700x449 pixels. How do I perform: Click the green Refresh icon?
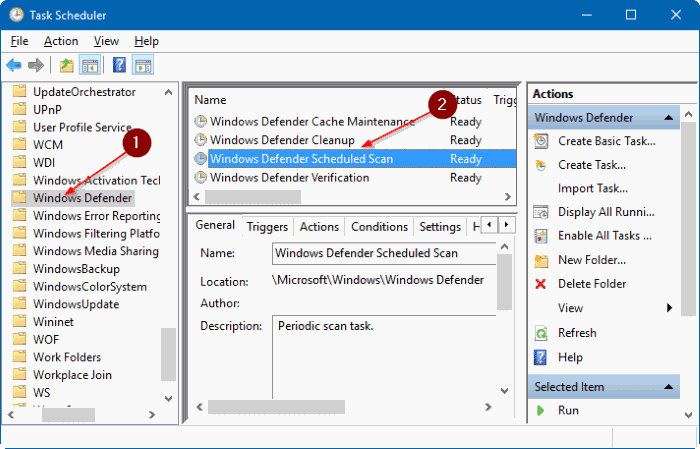coord(541,333)
